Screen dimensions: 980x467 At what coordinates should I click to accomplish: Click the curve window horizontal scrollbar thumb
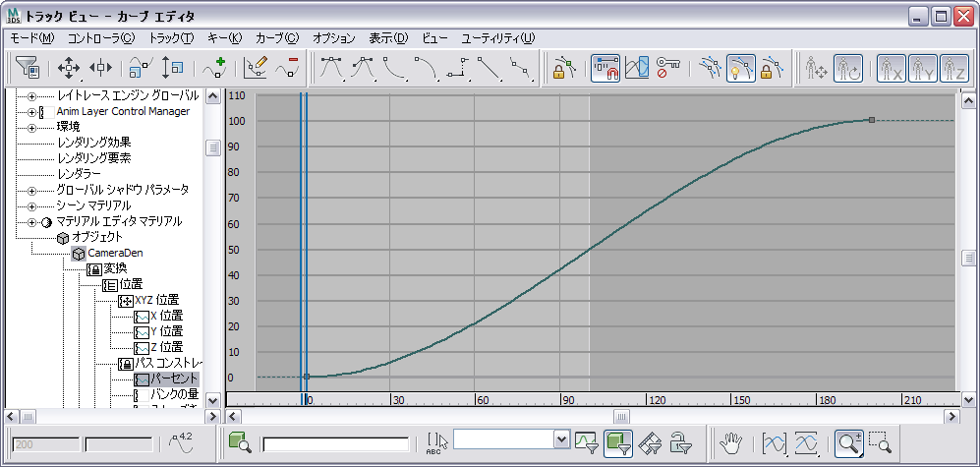[621, 416]
